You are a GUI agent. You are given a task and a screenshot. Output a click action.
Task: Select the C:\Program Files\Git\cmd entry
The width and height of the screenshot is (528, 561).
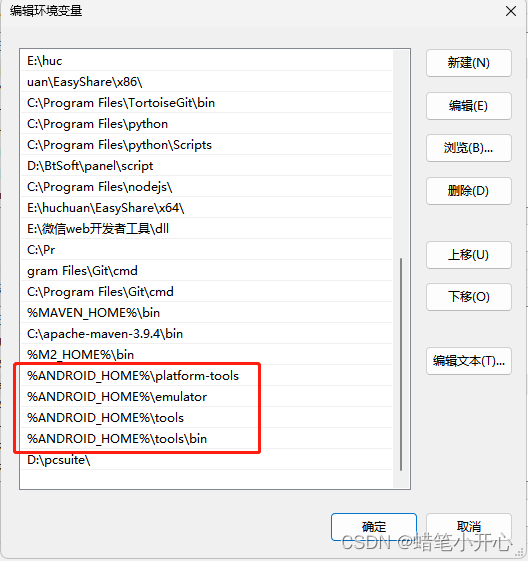point(207,292)
